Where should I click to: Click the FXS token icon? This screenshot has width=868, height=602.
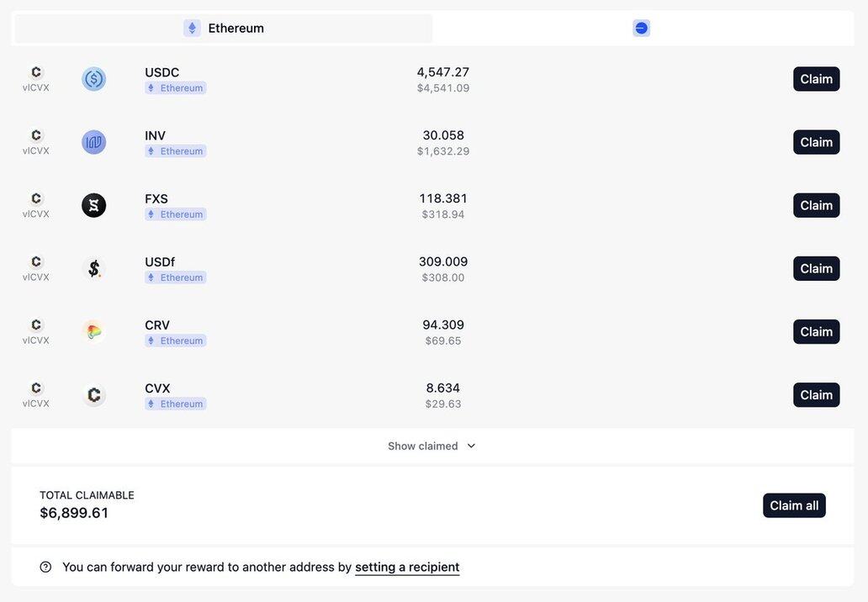coord(94,205)
